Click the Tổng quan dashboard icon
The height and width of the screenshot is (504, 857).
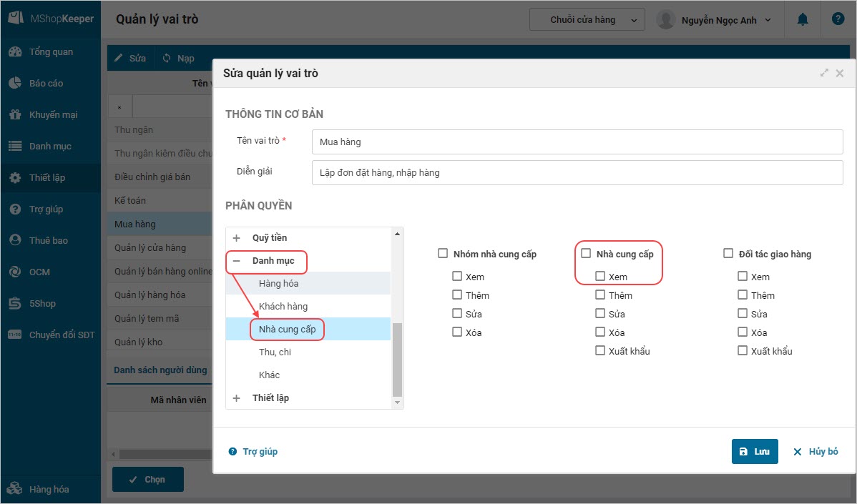(x=15, y=52)
